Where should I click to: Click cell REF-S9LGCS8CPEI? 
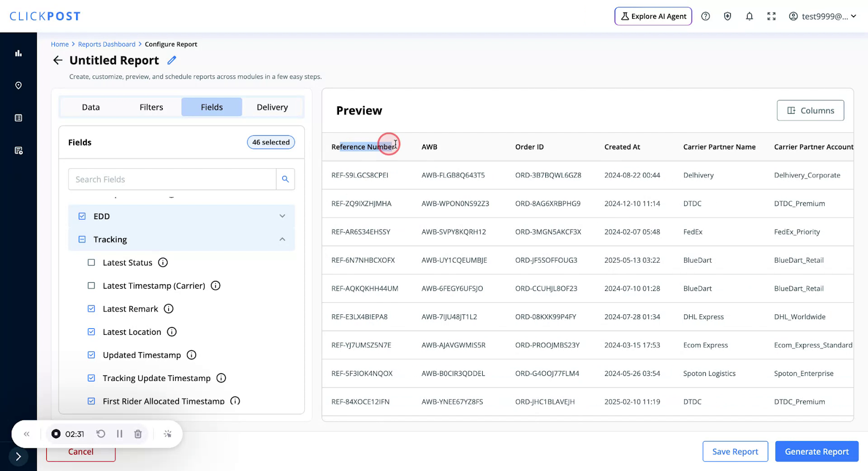pos(360,175)
